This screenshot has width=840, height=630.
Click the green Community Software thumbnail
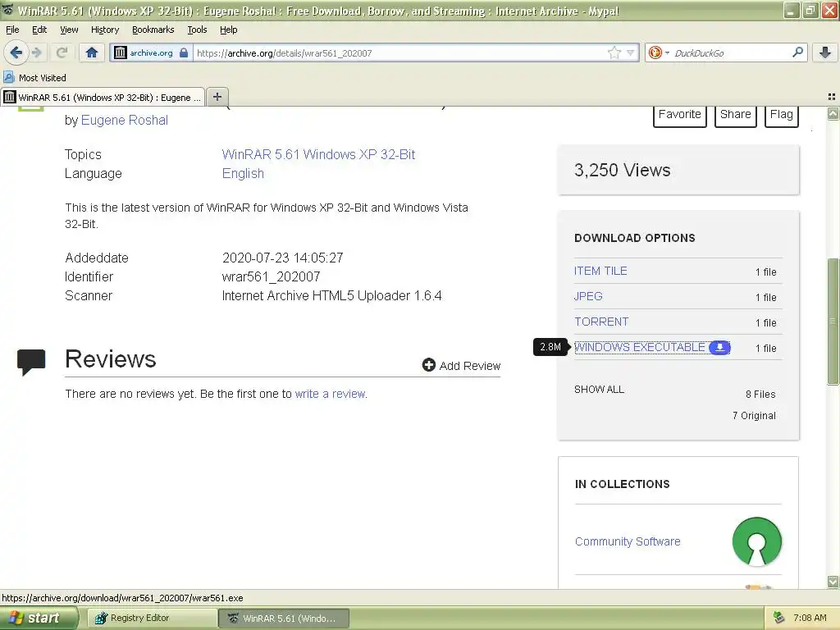click(756, 541)
